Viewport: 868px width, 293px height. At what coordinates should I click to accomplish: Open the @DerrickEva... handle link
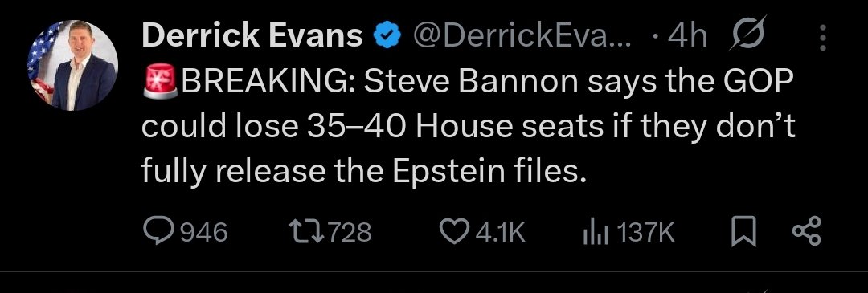[x=522, y=36]
